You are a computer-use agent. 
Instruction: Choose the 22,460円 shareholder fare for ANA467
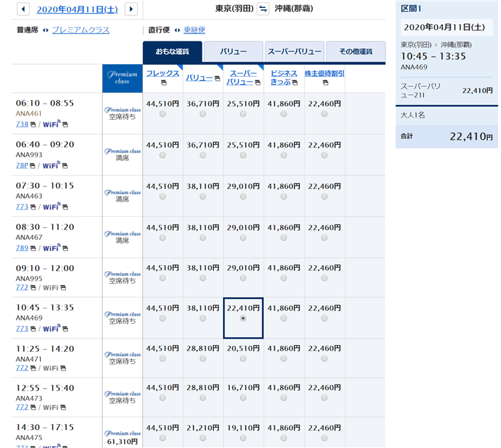325,237
